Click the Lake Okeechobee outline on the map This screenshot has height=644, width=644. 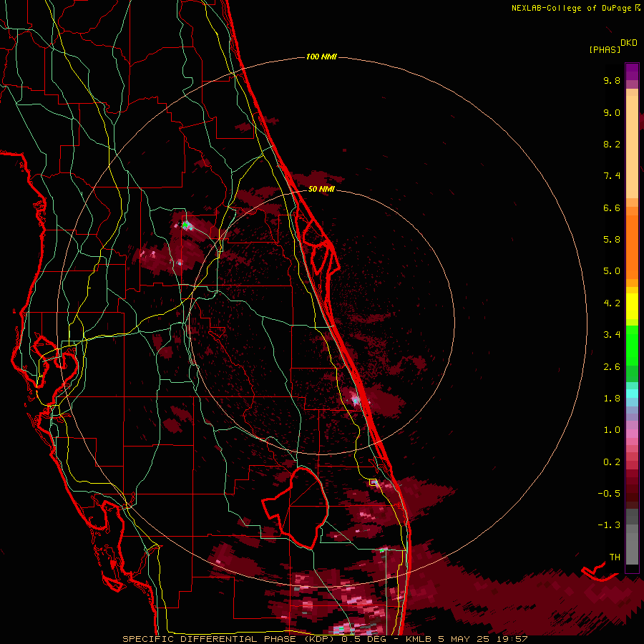[296, 507]
